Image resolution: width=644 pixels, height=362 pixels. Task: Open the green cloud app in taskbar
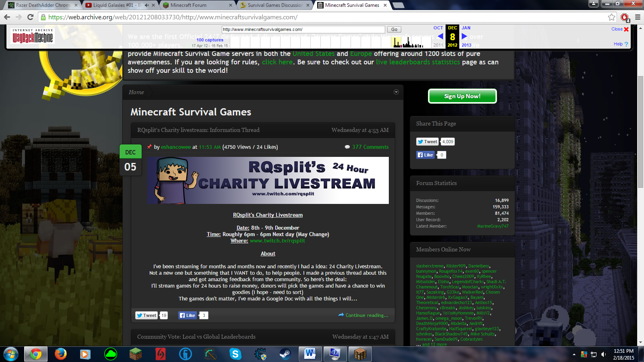tap(110, 354)
